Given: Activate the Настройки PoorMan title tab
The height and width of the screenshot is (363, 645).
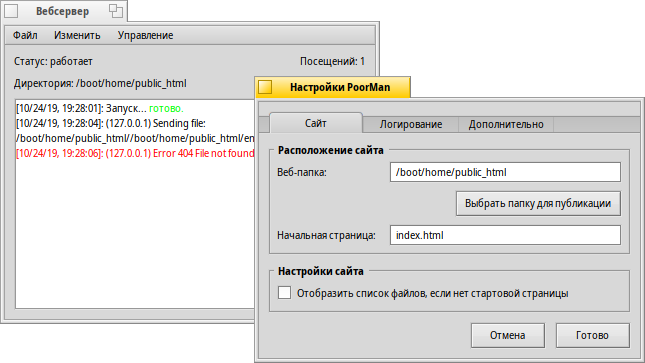Looking at the screenshot, I should 340,87.
